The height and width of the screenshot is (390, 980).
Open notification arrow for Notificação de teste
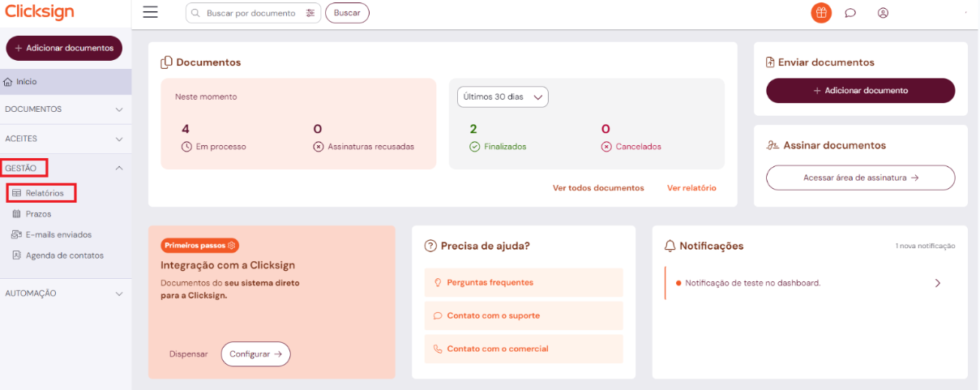click(938, 283)
